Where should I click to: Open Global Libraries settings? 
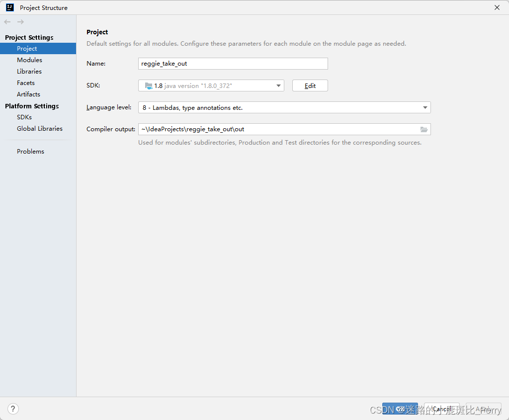(x=40, y=128)
